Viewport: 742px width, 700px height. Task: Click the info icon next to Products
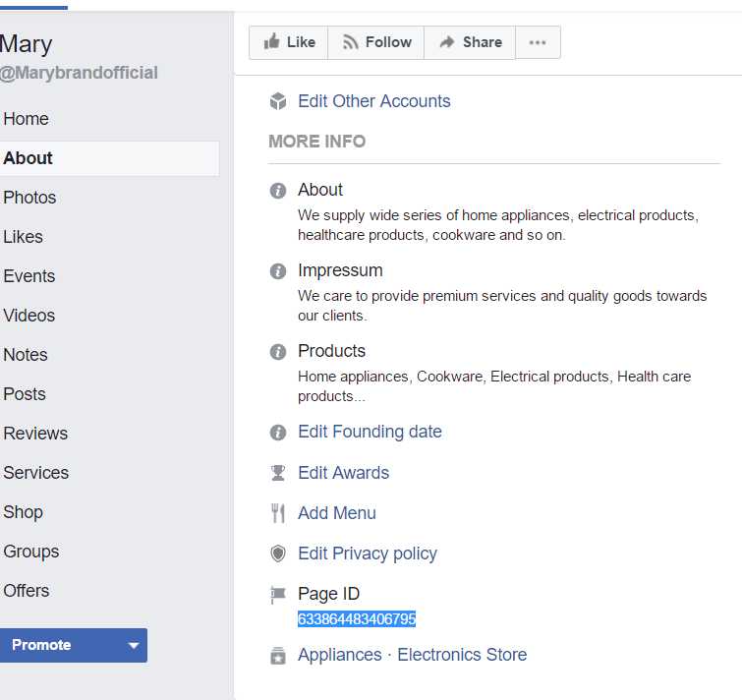[x=278, y=352]
